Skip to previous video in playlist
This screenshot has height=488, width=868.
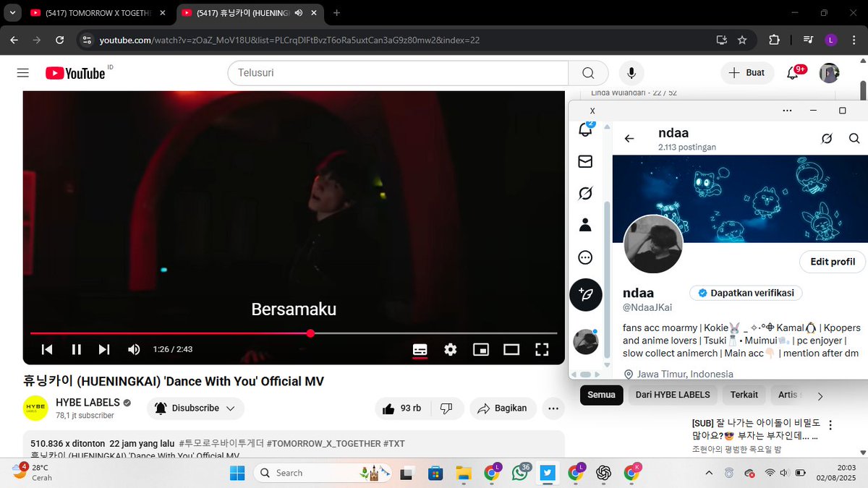(x=47, y=349)
